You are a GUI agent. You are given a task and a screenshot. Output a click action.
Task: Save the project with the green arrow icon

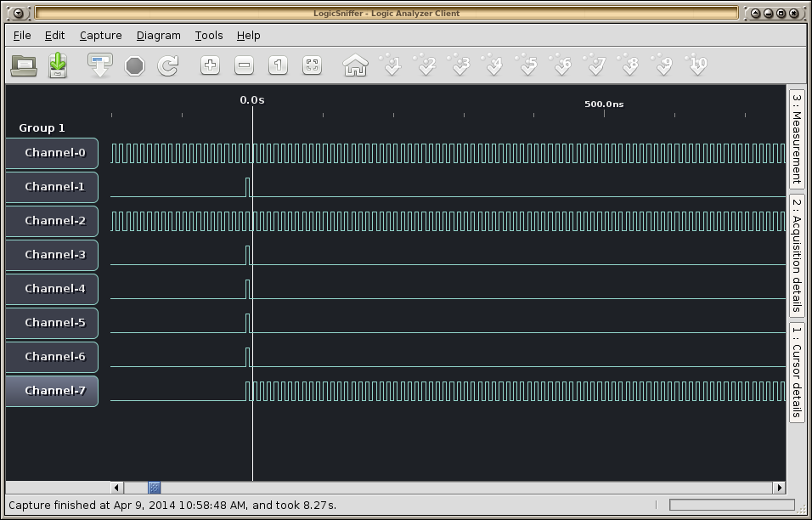click(58, 65)
